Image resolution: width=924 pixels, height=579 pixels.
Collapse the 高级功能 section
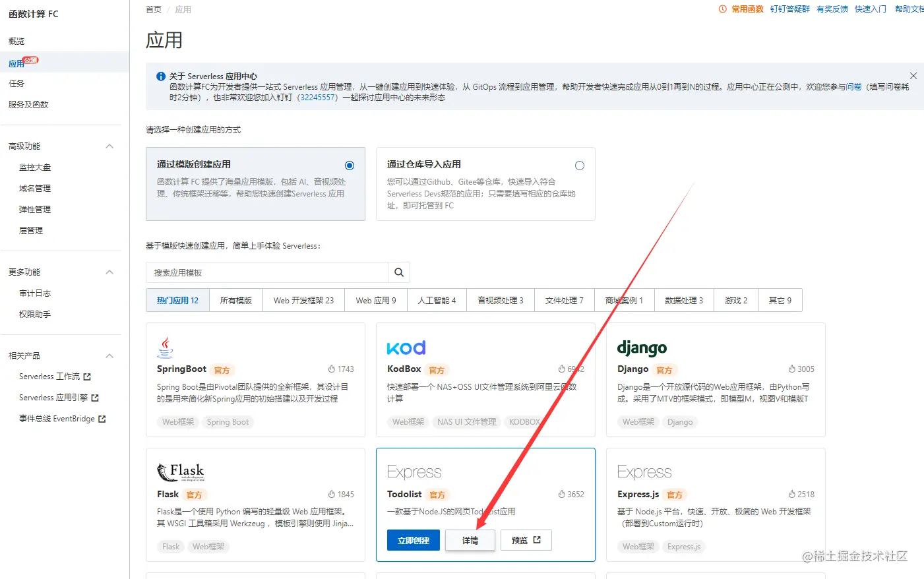[109, 146]
